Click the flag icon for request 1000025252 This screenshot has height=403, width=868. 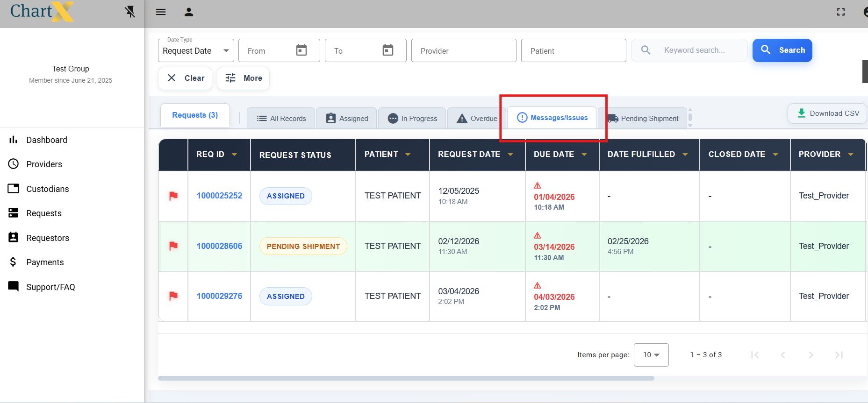coord(173,196)
